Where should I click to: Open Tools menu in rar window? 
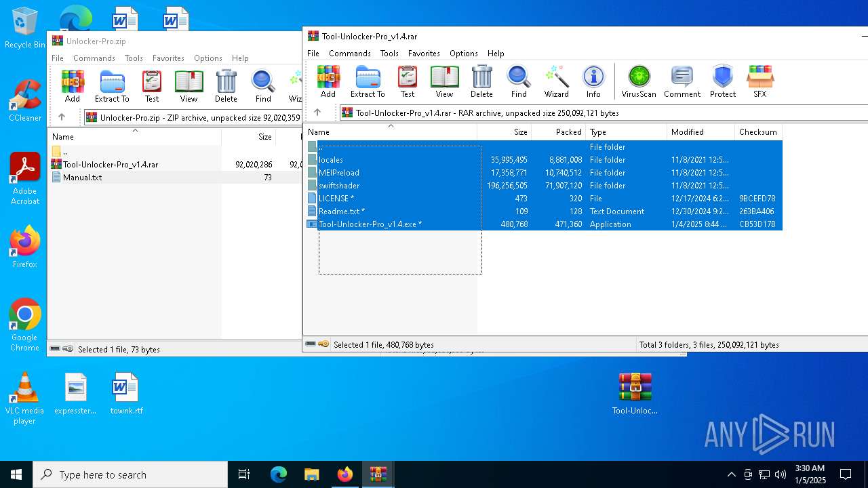(389, 53)
